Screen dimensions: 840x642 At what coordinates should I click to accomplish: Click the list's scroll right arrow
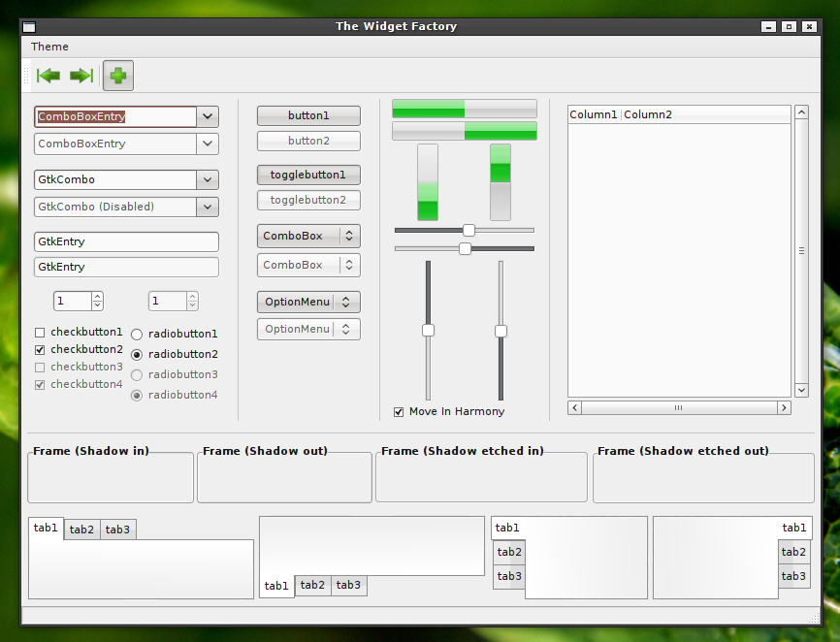click(785, 408)
